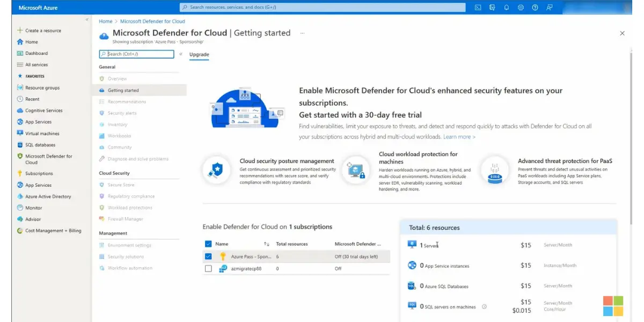Click the Microsoft Defender for Cloud shield icon
The image size is (644, 322).
point(20,156)
